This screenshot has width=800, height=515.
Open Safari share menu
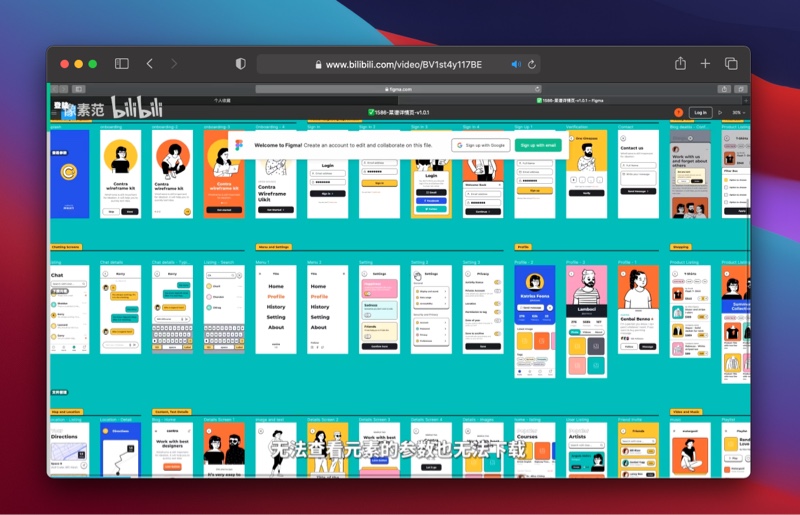point(680,63)
